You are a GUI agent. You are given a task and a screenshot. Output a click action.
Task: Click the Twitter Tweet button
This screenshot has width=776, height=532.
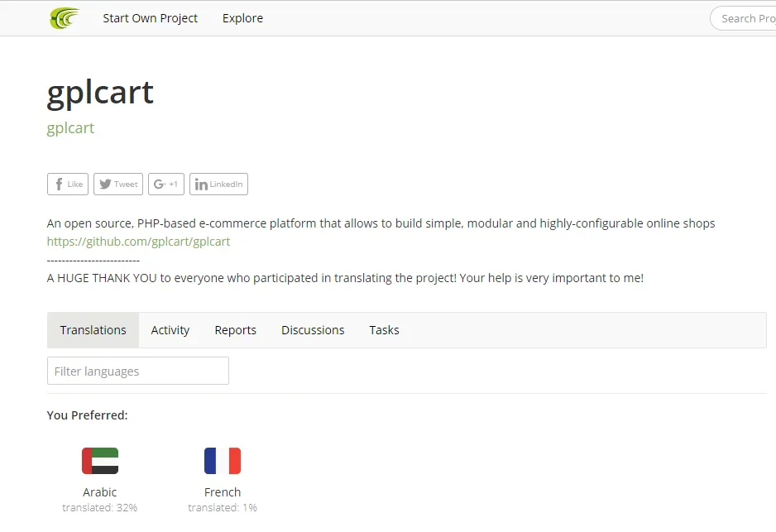(x=118, y=185)
